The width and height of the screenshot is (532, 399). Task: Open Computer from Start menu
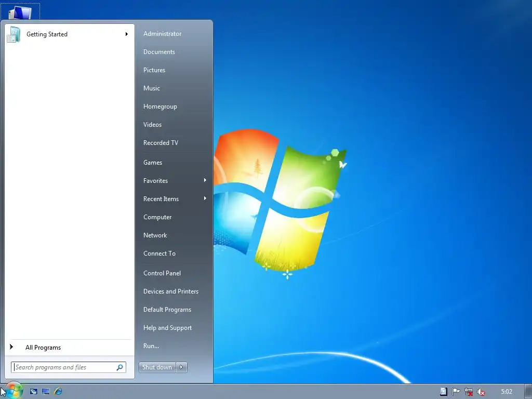[x=157, y=217]
